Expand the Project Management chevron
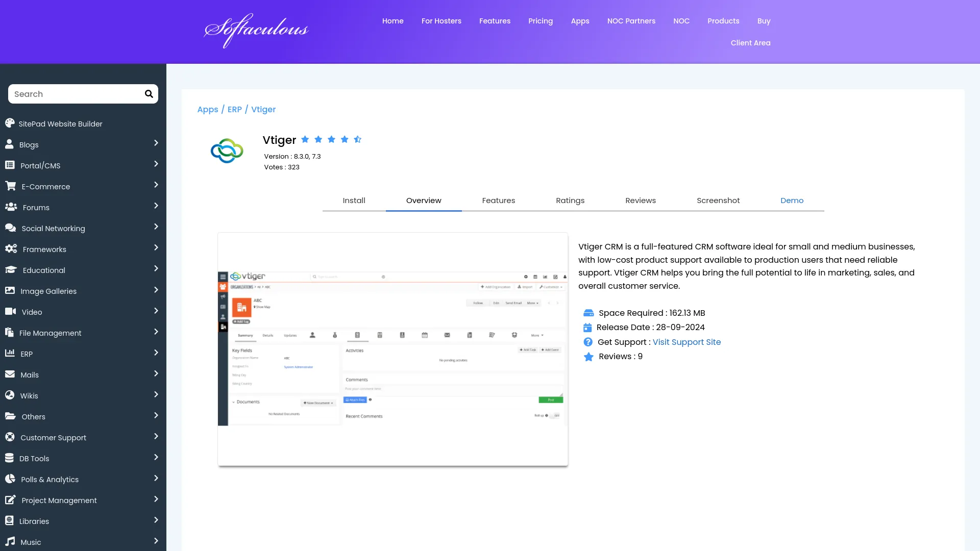 pos(156,499)
